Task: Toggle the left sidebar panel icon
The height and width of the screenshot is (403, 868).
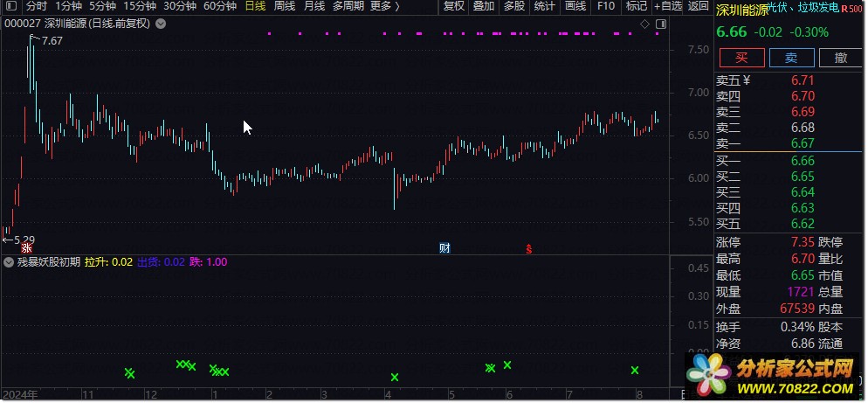Action: pyautogui.click(x=12, y=7)
